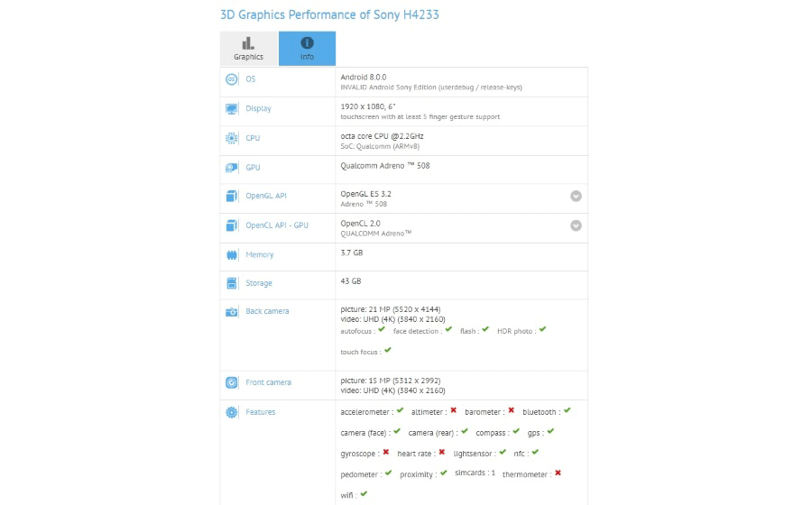Click the Memory chip icon

[232, 254]
